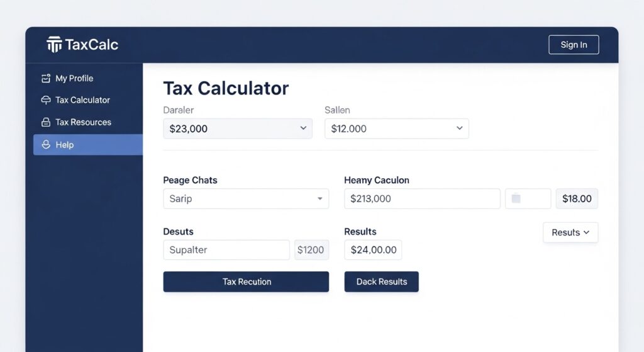Select Tax Resources in the sidebar

pyautogui.click(x=83, y=122)
